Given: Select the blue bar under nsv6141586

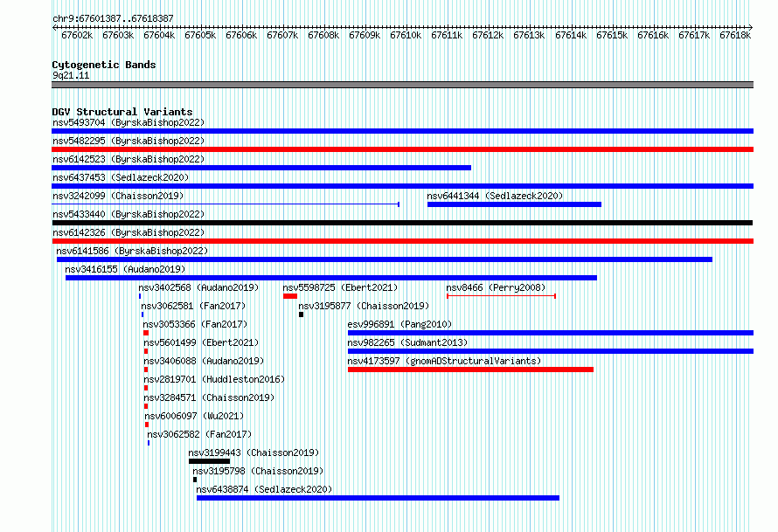Looking at the screenshot, I should click(385, 259).
